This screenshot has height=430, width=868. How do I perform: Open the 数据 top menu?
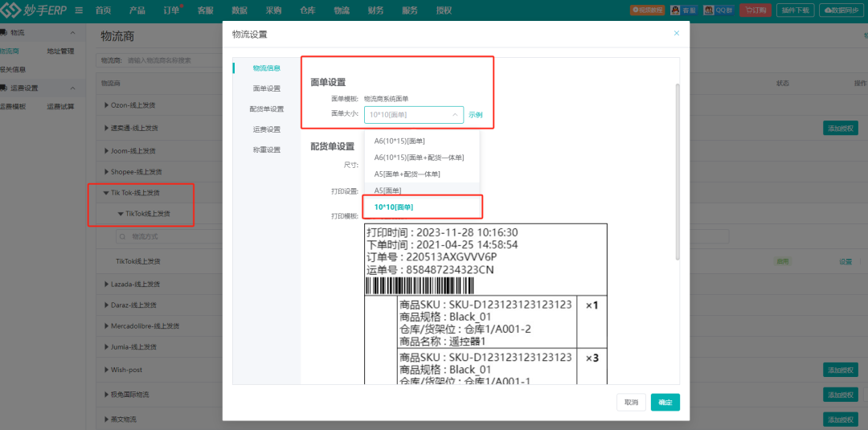click(x=240, y=10)
